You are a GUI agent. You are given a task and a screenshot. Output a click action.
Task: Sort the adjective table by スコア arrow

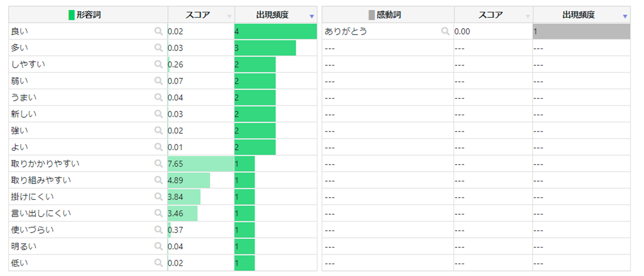pos(229,16)
